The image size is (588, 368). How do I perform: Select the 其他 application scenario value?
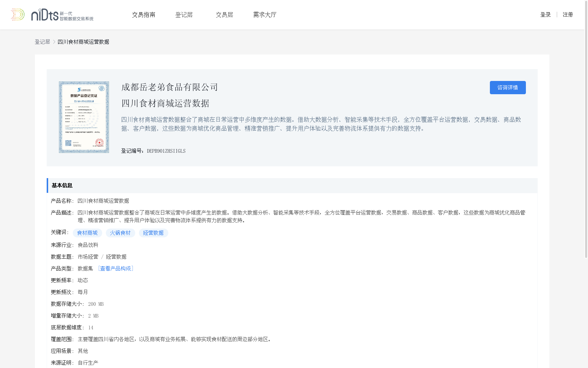83,351
